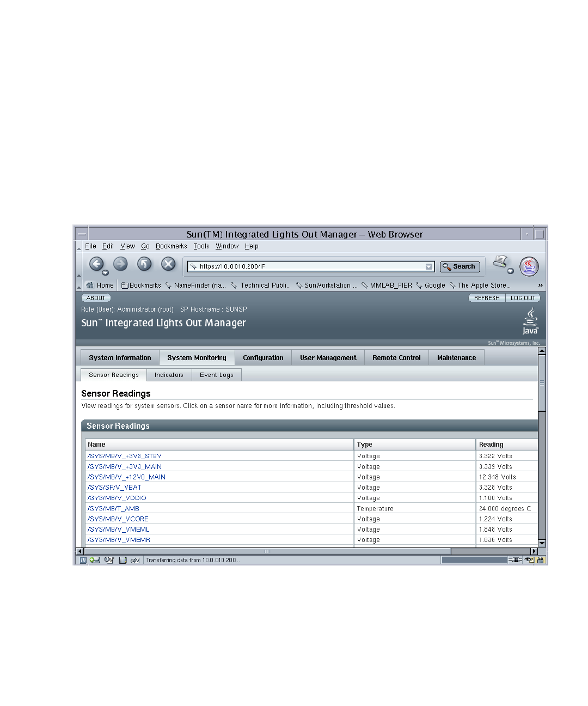Click the cookie/privacy eye icon in status bar

[x=529, y=560]
